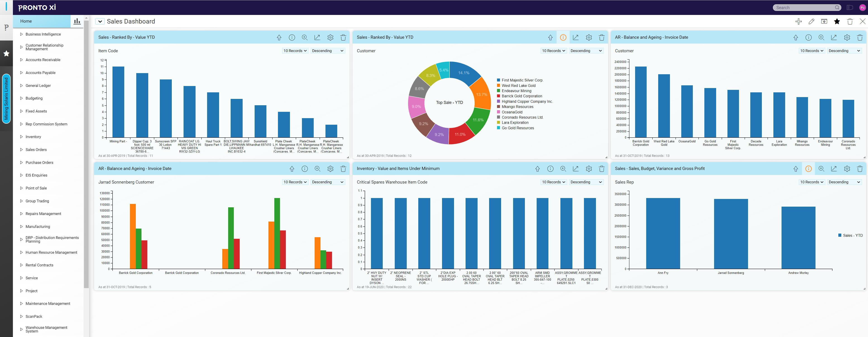The width and height of the screenshot is (868, 337).
Task: Open the Sales Orders module
Action: [x=36, y=150]
